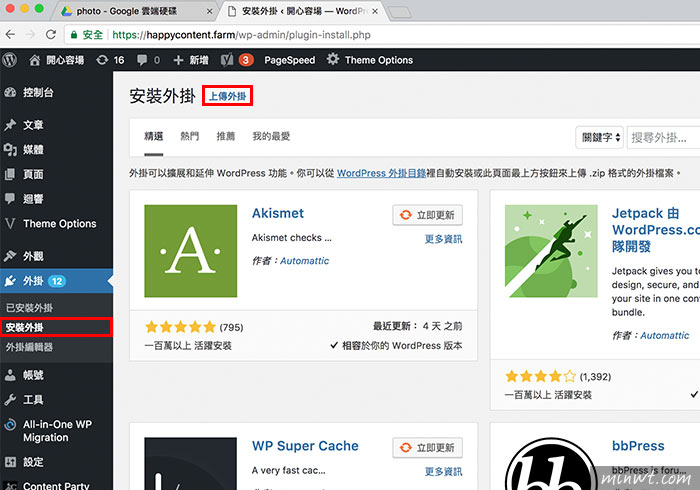The width and height of the screenshot is (700, 490).
Task: Open the WP Super Cache title link
Action: (305, 446)
